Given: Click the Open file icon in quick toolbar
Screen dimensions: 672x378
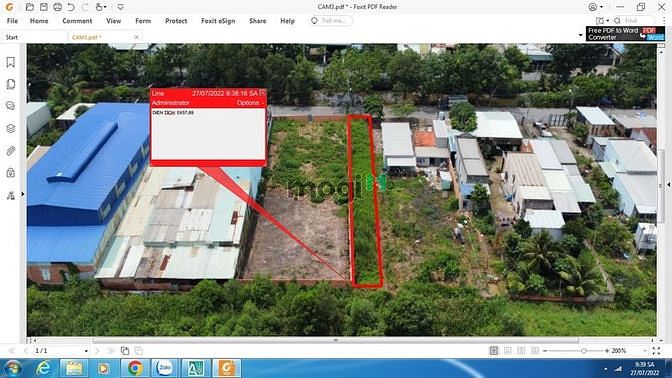Looking at the screenshot, I should [30, 7].
